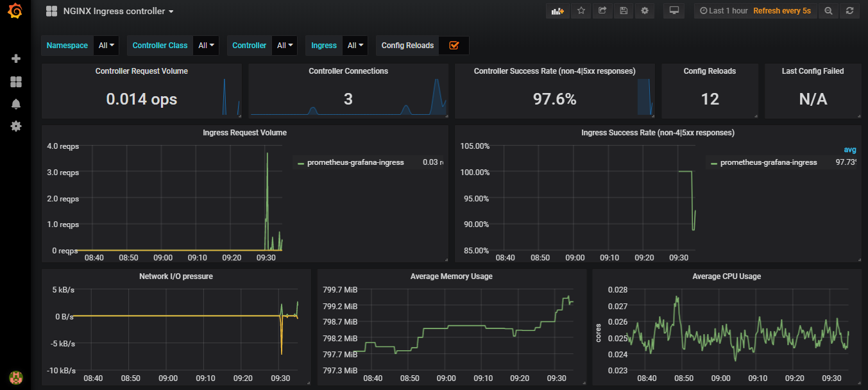Open Average Memory Usage panel title menu

(x=452, y=276)
